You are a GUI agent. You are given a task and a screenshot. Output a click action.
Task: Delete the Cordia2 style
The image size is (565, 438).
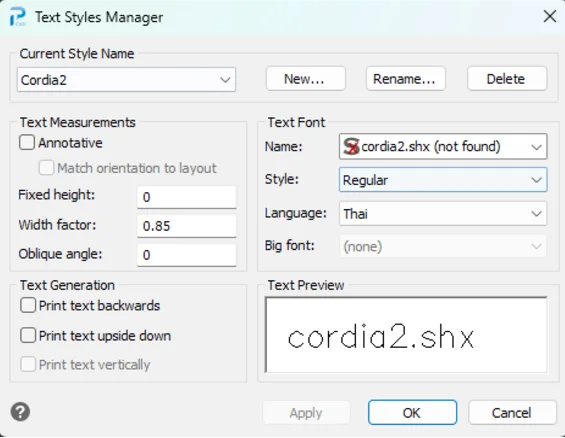tap(507, 79)
